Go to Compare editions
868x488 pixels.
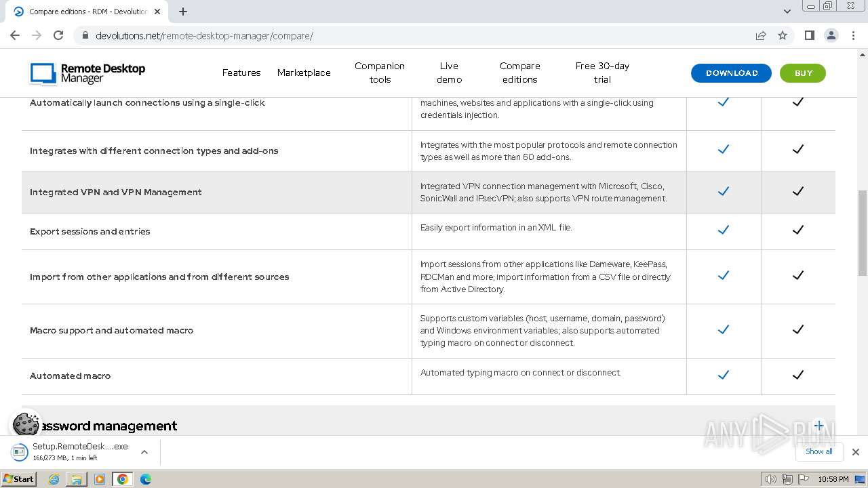click(x=520, y=73)
